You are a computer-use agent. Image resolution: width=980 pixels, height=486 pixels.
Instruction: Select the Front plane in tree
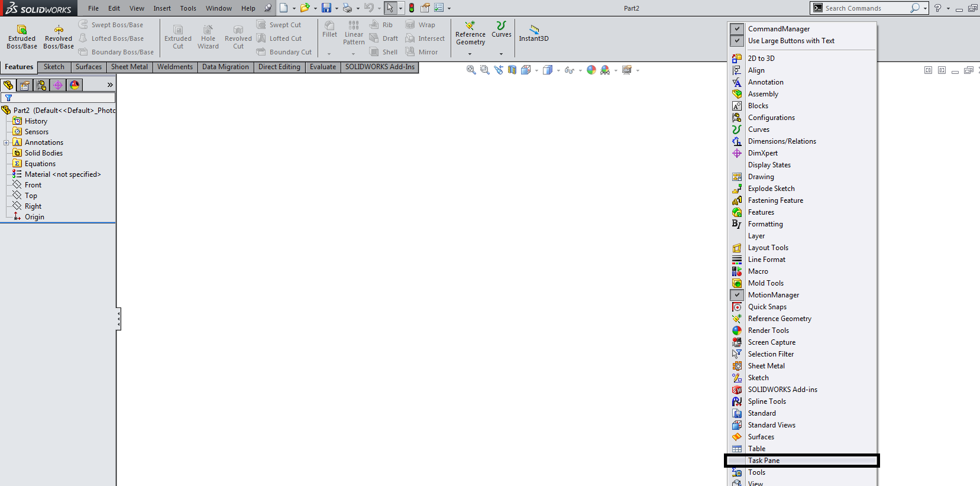pyautogui.click(x=33, y=185)
